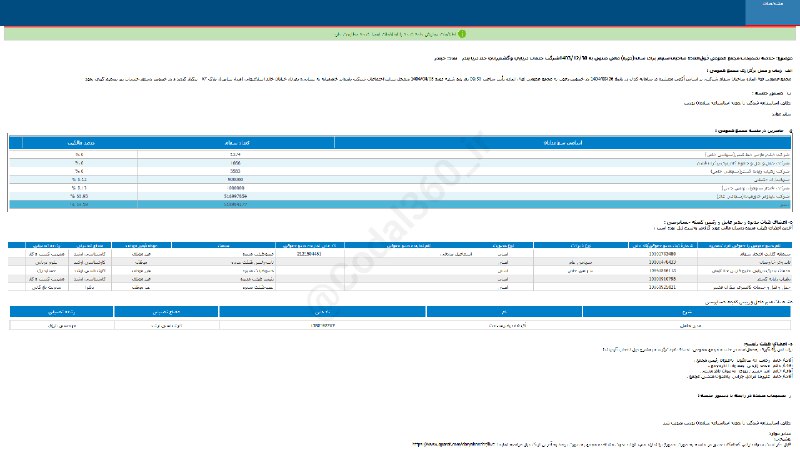Click the ownership percent column header
The height and width of the screenshot is (450, 800).
click(x=80, y=143)
